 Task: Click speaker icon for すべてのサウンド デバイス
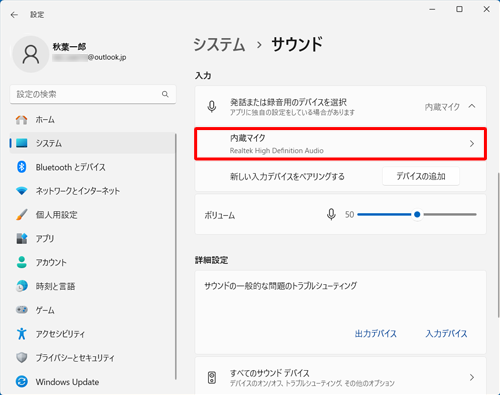(x=212, y=378)
